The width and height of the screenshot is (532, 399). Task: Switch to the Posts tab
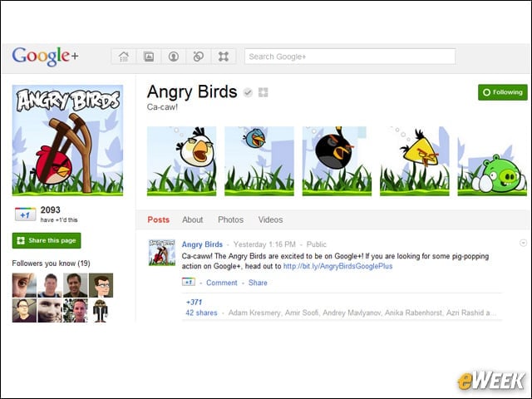point(159,219)
